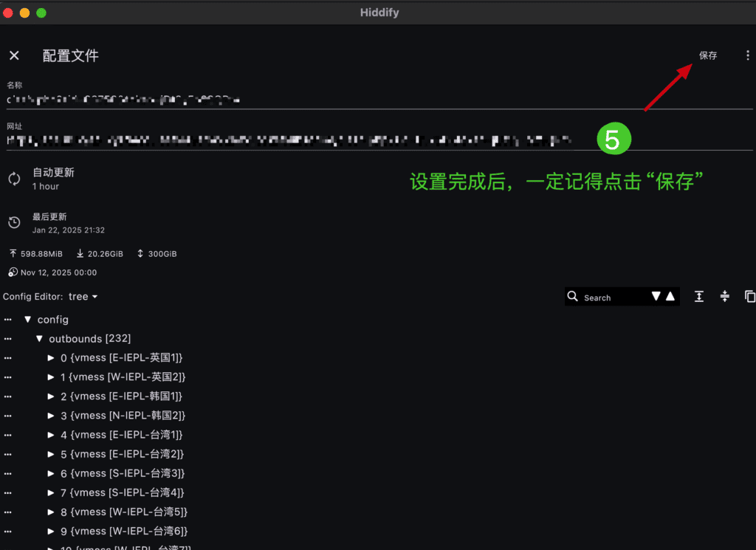Click 'Jan 22, 2025 21:32' timestamp
Image resolution: width=756 pixels, height=550 pixels.
(x=69, y=230)
